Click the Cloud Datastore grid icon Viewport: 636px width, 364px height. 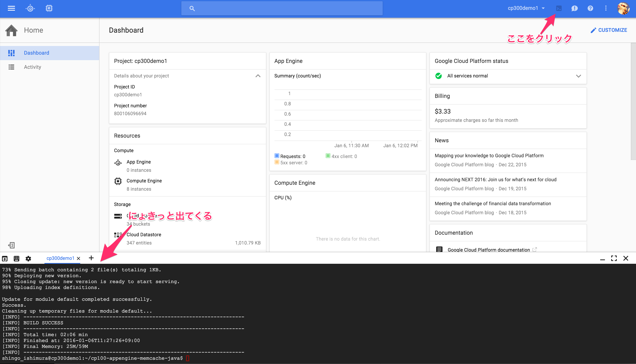click(x=118, y=235)
